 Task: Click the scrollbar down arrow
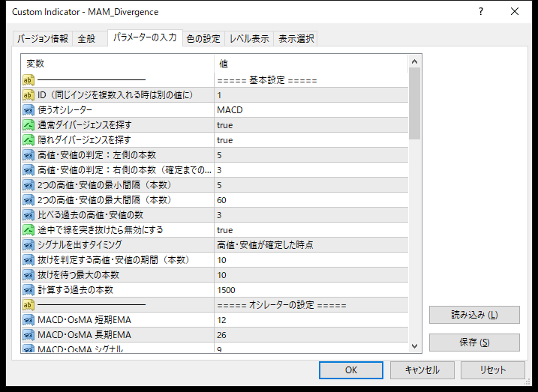coord(414,346)
